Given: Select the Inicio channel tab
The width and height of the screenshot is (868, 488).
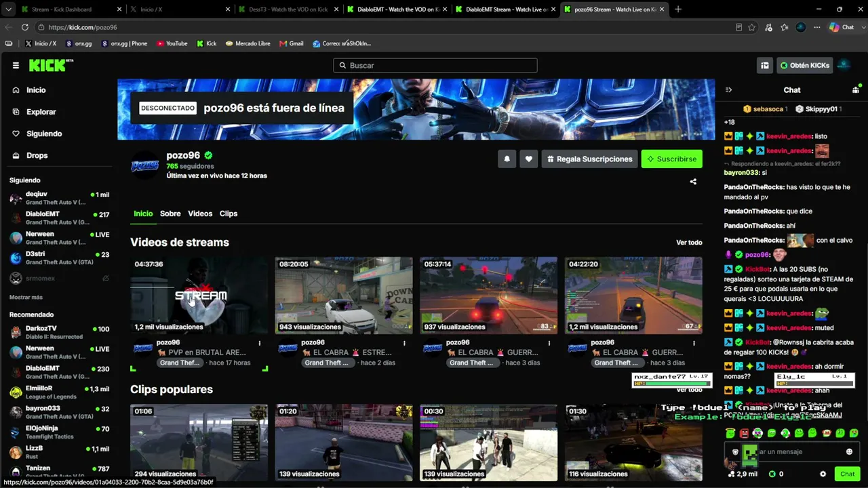Looking at the screenshot, I should (x=143, y=213).
